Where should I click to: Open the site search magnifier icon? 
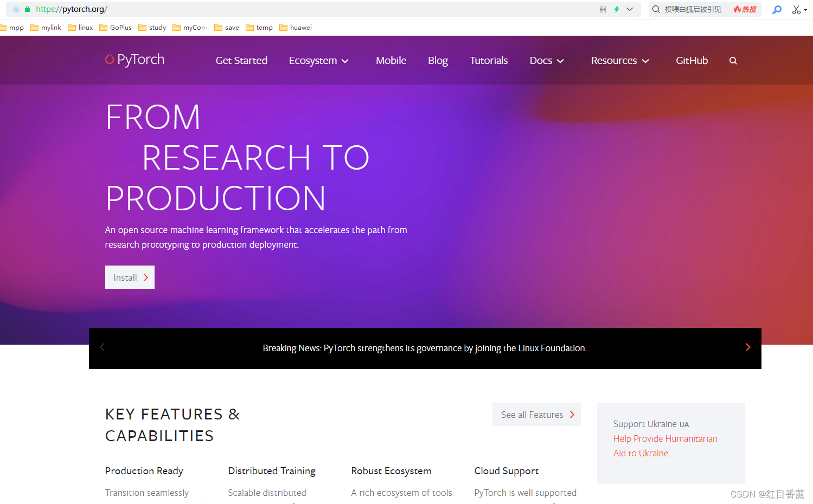[733, 60]
